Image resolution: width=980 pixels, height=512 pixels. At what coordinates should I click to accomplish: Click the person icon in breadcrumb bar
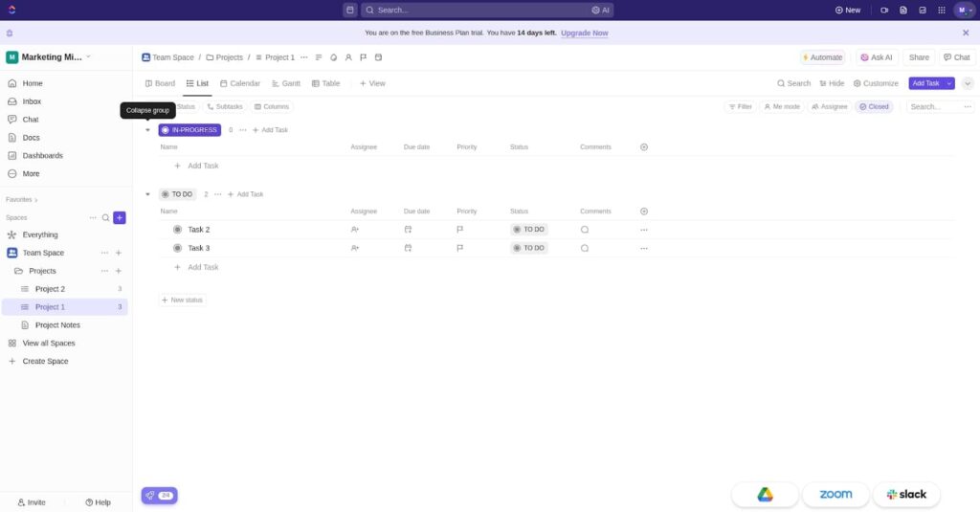(348, 57)
